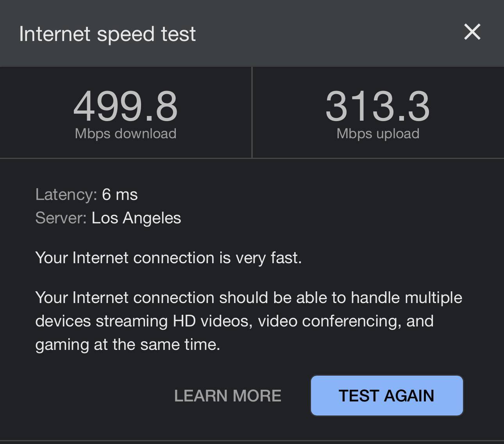Click the vertical divider between download and upload
This screenshot has width=504, height=444.
(x=252, y=112)
